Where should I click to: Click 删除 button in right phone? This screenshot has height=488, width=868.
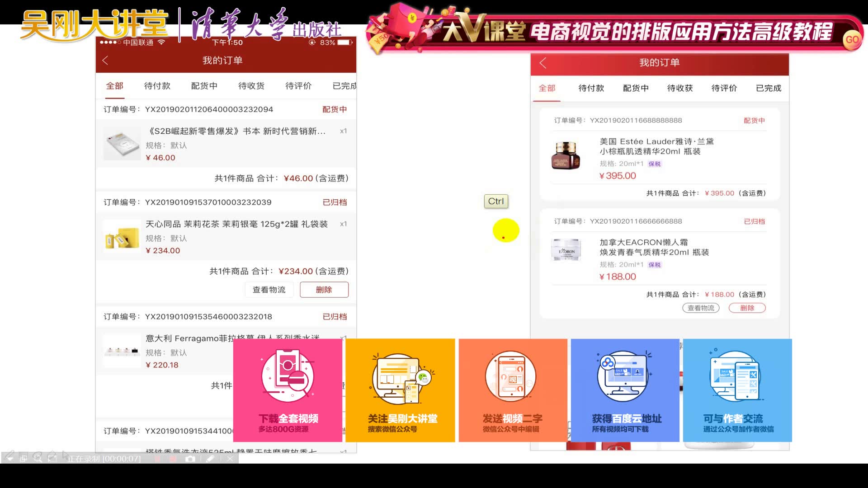click(747, 308)
